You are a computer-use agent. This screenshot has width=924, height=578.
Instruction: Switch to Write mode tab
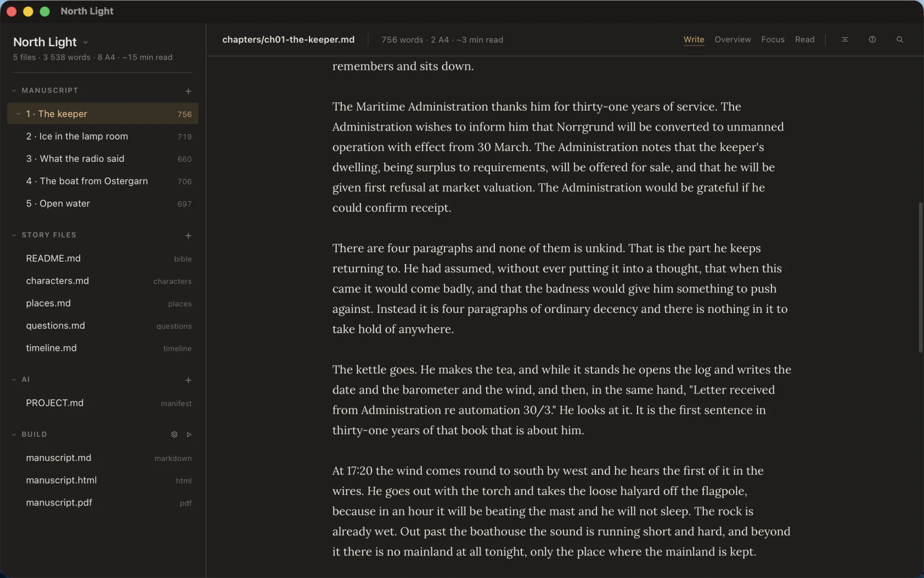click(694, 40)
